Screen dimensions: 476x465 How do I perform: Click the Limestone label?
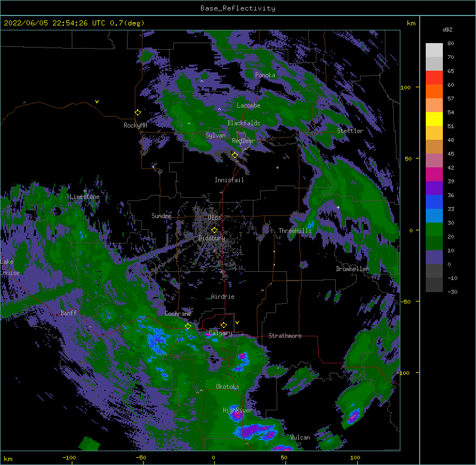pos(84,197)
